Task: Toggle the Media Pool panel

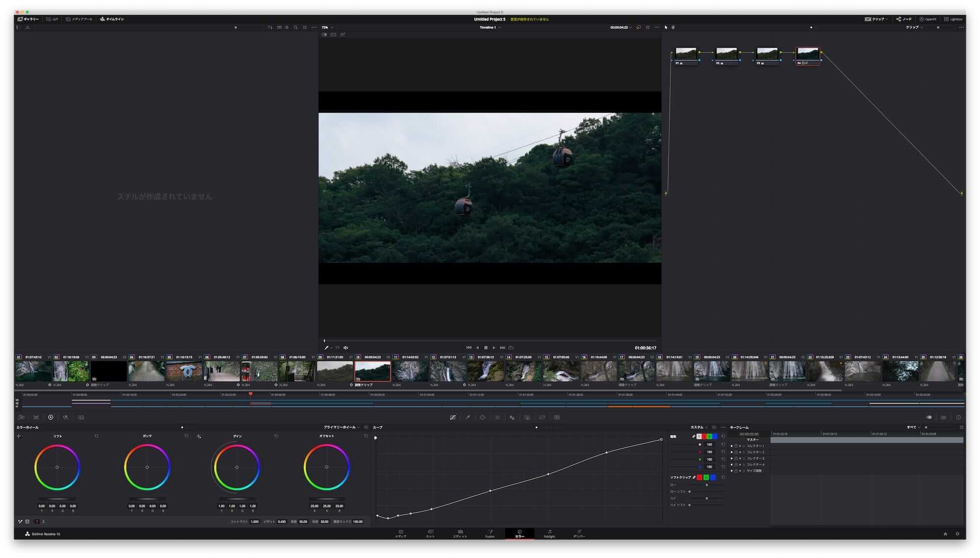Action: (79, 19)
